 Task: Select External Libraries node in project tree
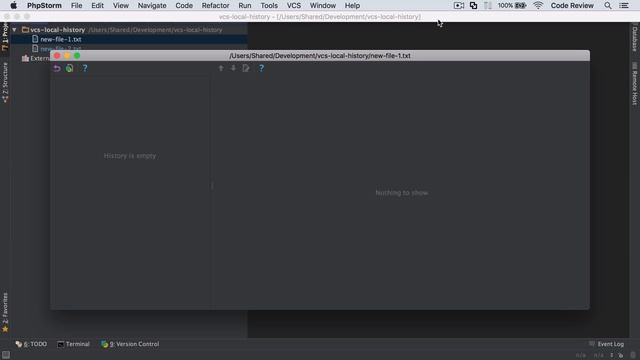[x=36, y=58]
